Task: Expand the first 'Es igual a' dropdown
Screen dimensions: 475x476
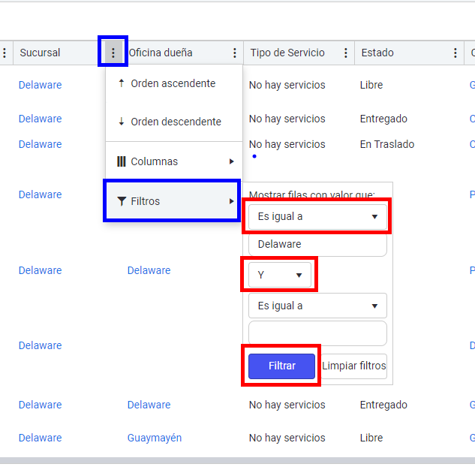Action: [x=317, y=217]
